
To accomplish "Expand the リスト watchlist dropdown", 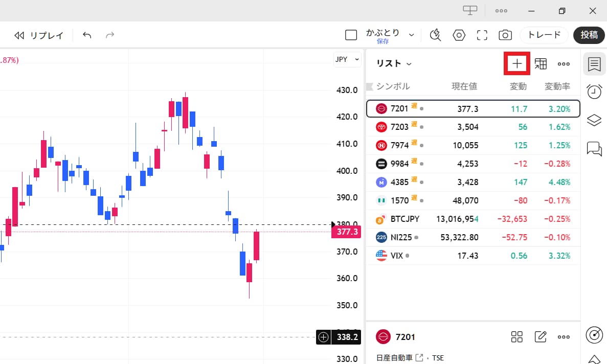I will [x=394, y=63].
